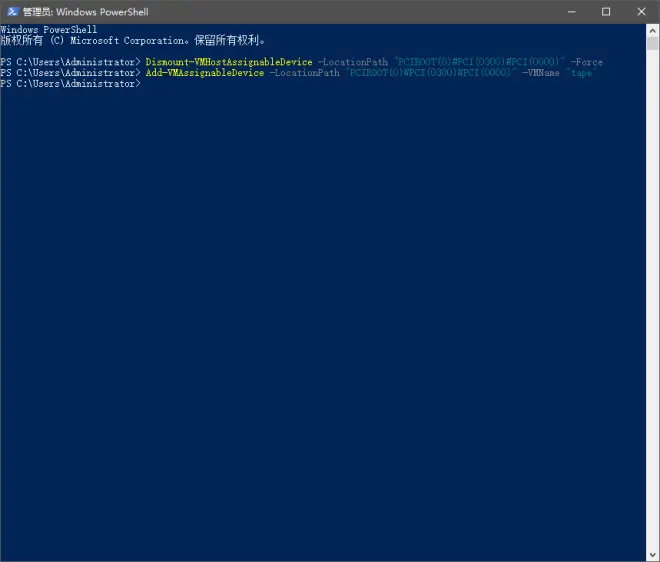The width and height of the screenshot is (660, 562).
Task: Click the 'tape' VM name value
Action: tap(581, 73)
